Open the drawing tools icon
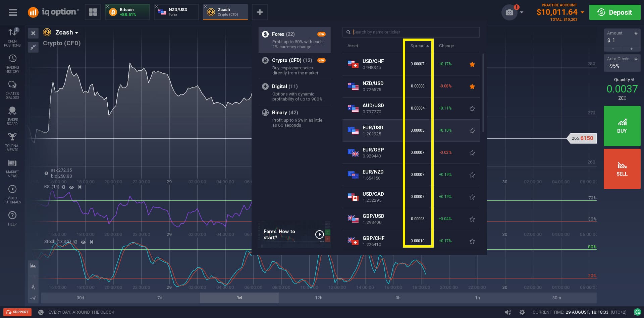Viewport: 644px width, 318px height. (x=33, y=287)
